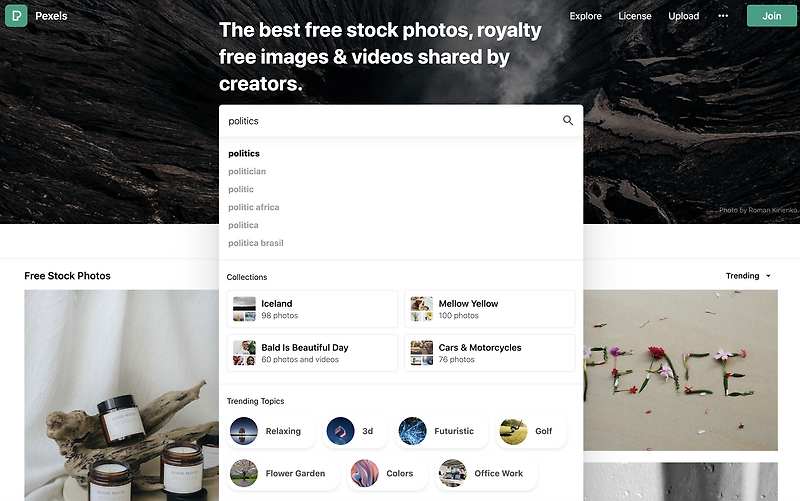
Task: Select the Flower Garden topic icon
Action: point(244,473)
